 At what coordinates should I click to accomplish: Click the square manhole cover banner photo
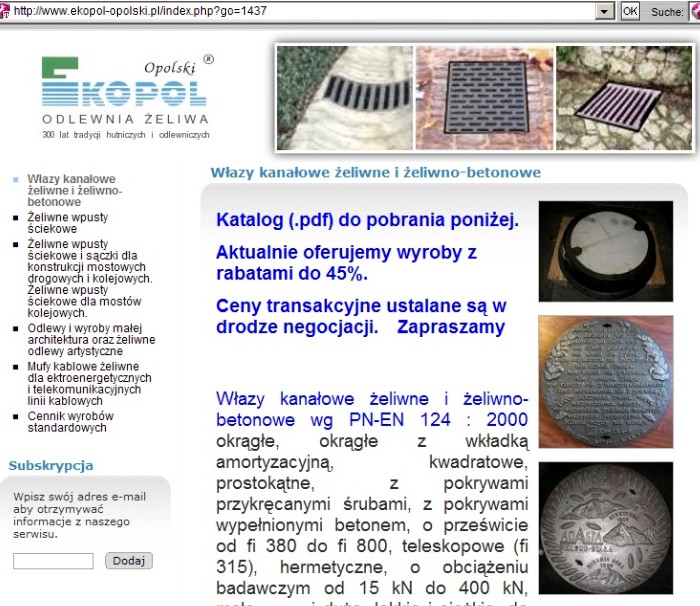(484, 97)
